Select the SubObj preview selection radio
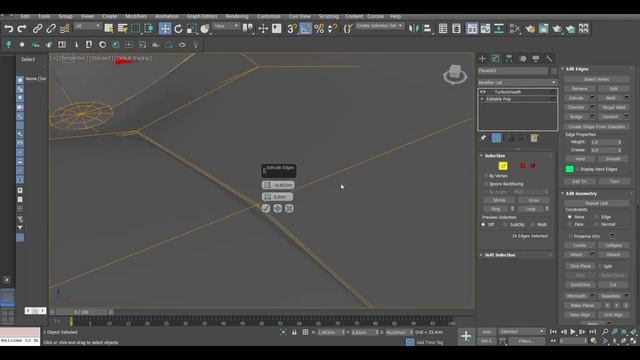Image resolution: width=640 pixels, height=360 pixels. [505, 225]
